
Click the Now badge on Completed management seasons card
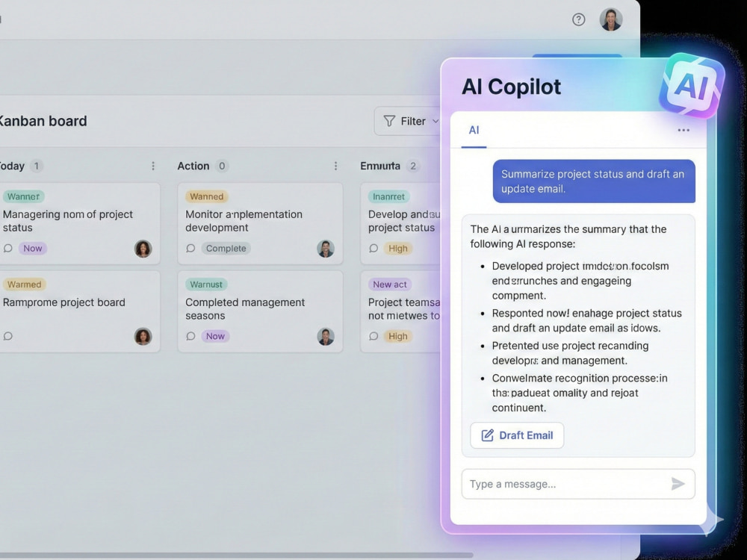[215, 336]
